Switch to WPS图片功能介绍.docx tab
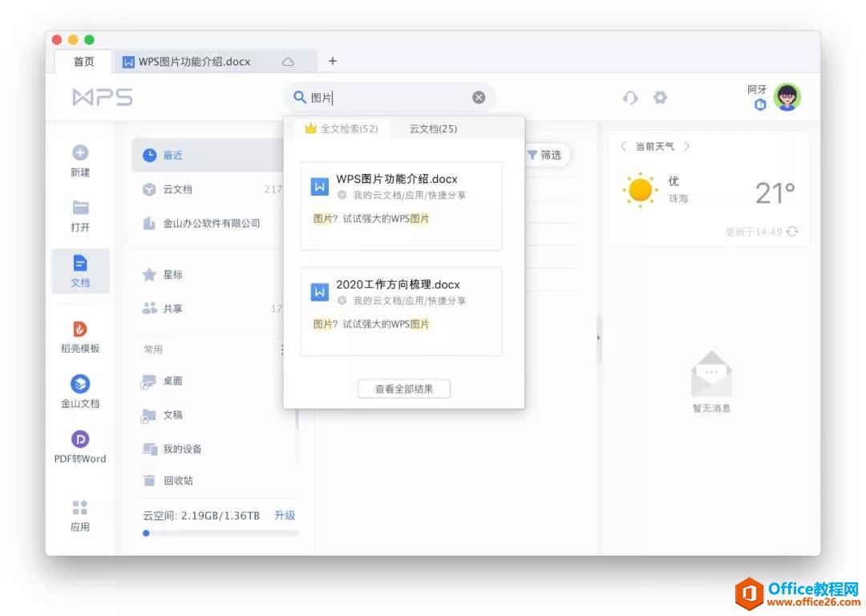This screenshot has height=616, width=866. coord(216,62)
